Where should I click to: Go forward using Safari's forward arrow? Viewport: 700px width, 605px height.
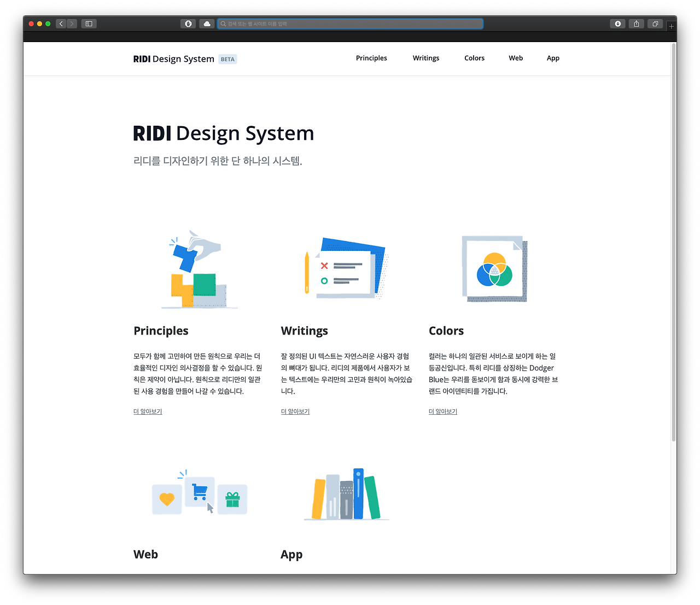[x=72, y=24]
